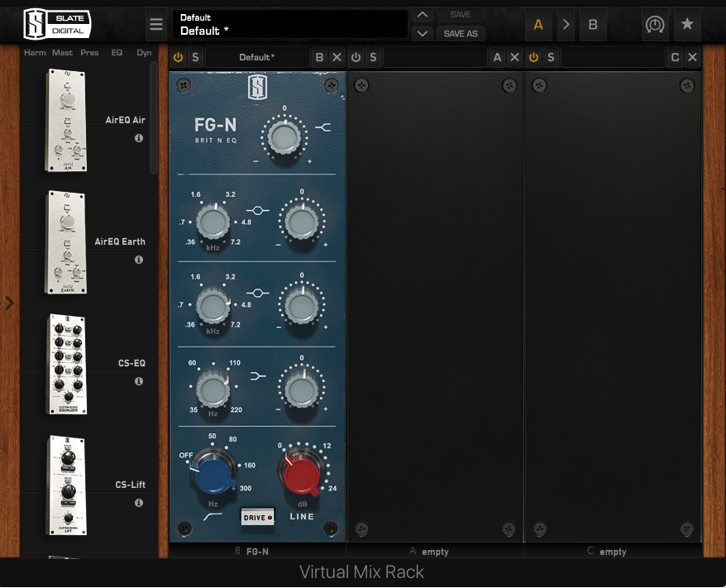726x588 pixels.
Task: Toggle power on slot A
Action: coord(356,57)
